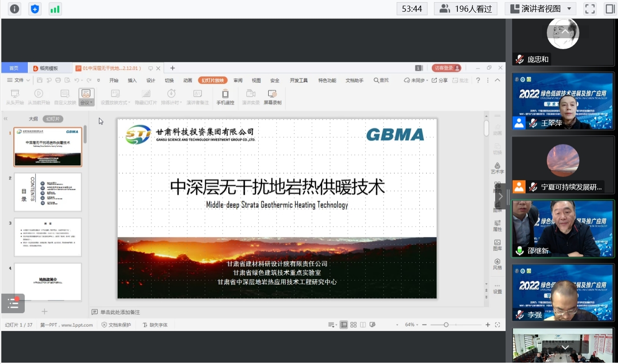Screen dimensions: 618x364
Task: Open the 演讲者视图 view dropdown
Action: click(x=540, y=8)
